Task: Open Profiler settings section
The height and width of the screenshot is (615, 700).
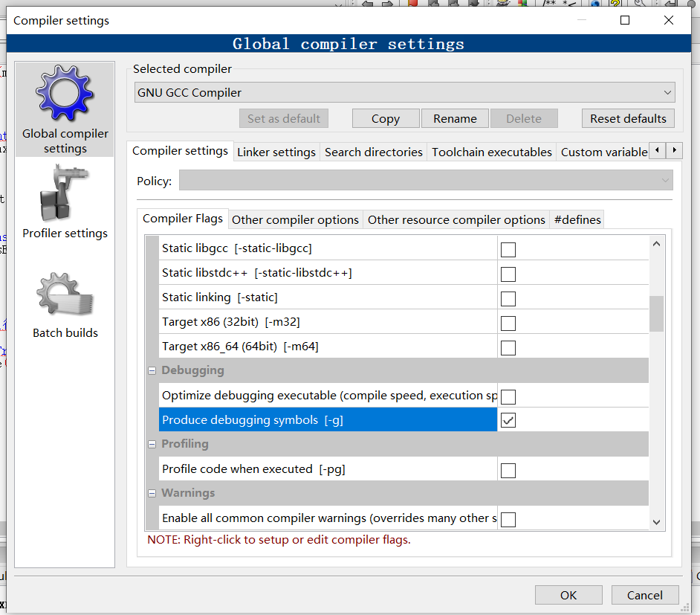Action: pos(65,201)
